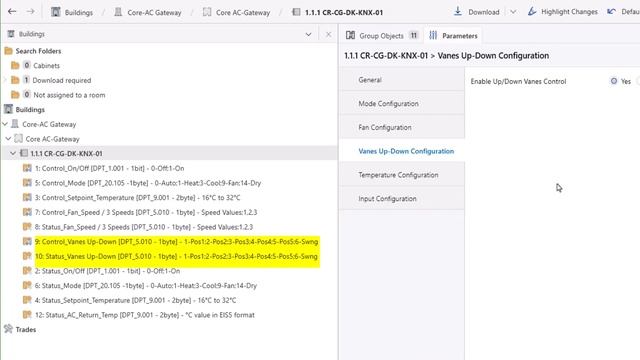
Task: Click icon of 3: Control_Setpoint_Temperature object
Action: click(x=27, y=197)
